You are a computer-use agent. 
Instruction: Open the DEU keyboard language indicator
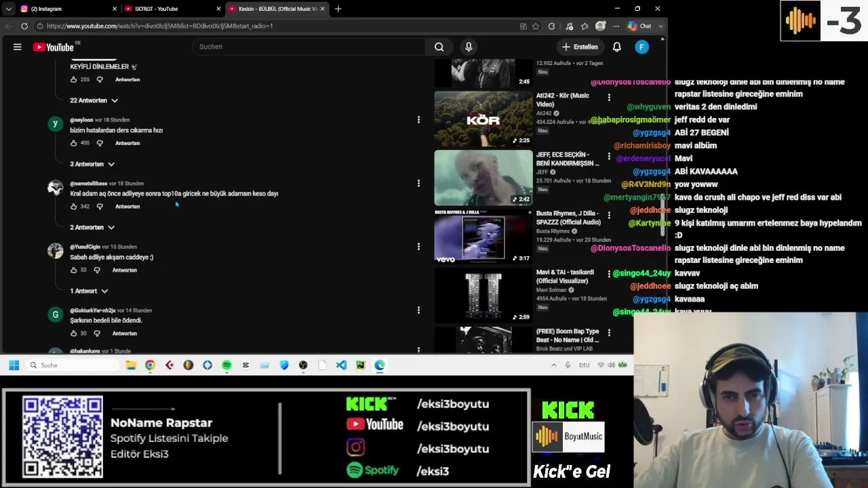tap(584, 365)
